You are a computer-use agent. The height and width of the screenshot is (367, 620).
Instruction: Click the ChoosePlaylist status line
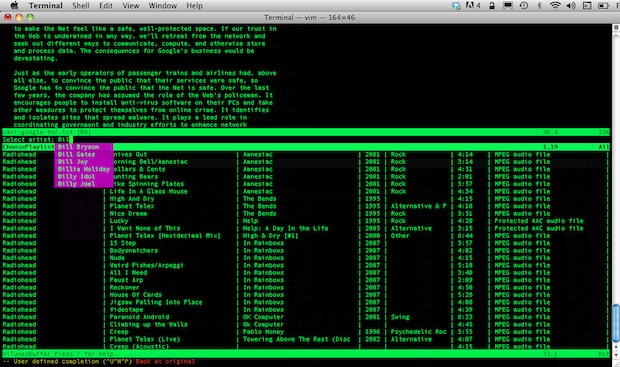tap(306, 147)
